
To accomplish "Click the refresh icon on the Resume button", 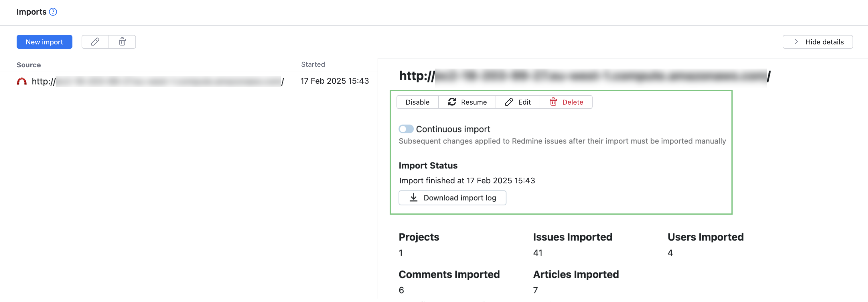I will pos(452,102).
